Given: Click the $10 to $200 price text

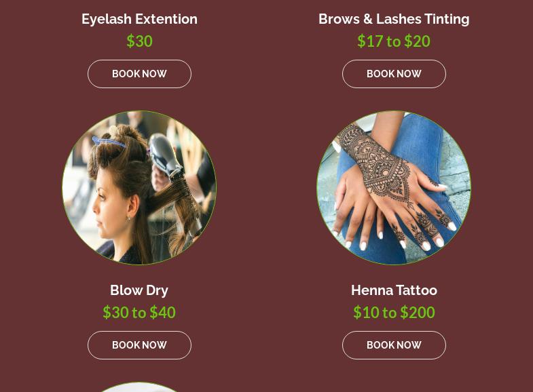Looking at the screenshot, I should pos(394,312).
